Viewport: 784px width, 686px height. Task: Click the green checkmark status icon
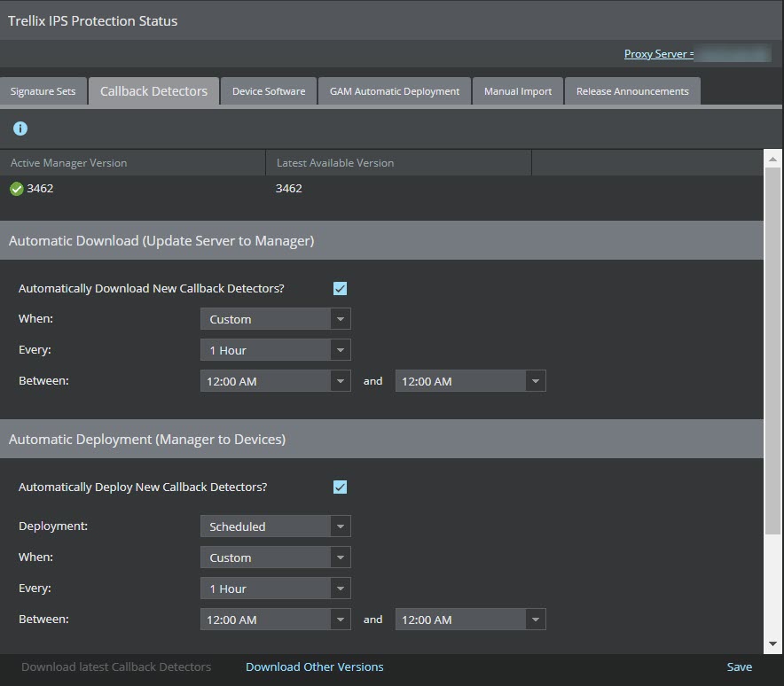pyautogui.click(x=17, y=189)
